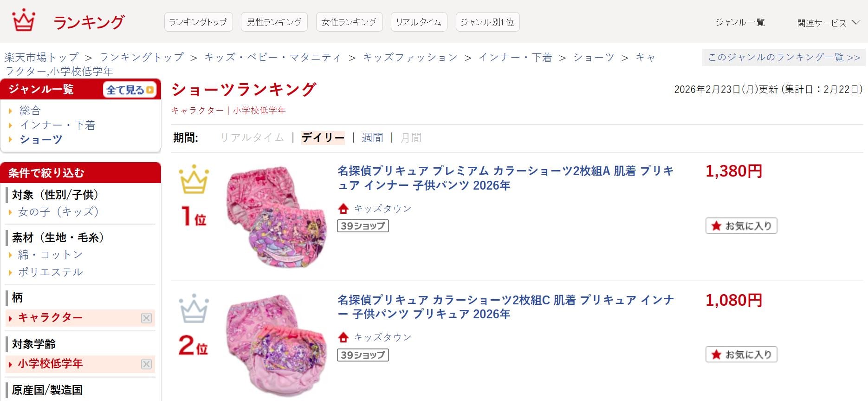This screenshot has width=868, height=401.
Task: Open 全て見る in the genre list header
Action: (130, 90)
